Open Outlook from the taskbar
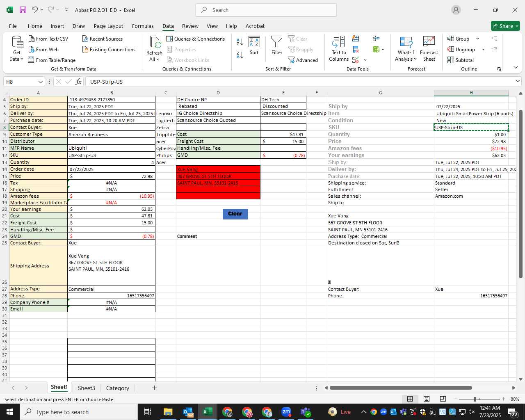The width and height of the screenshot is (525, 420). pos(188,412)
